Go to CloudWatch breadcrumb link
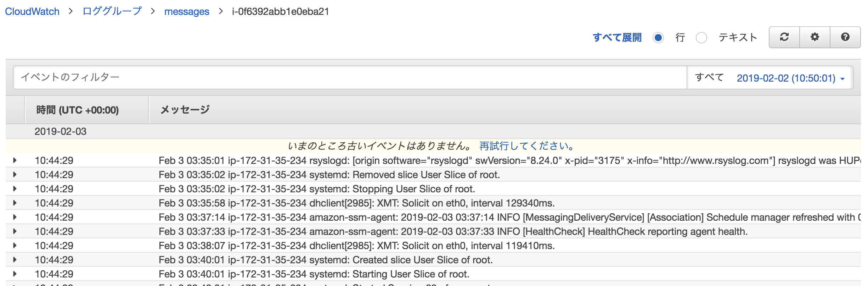 (x=32, y=12)
